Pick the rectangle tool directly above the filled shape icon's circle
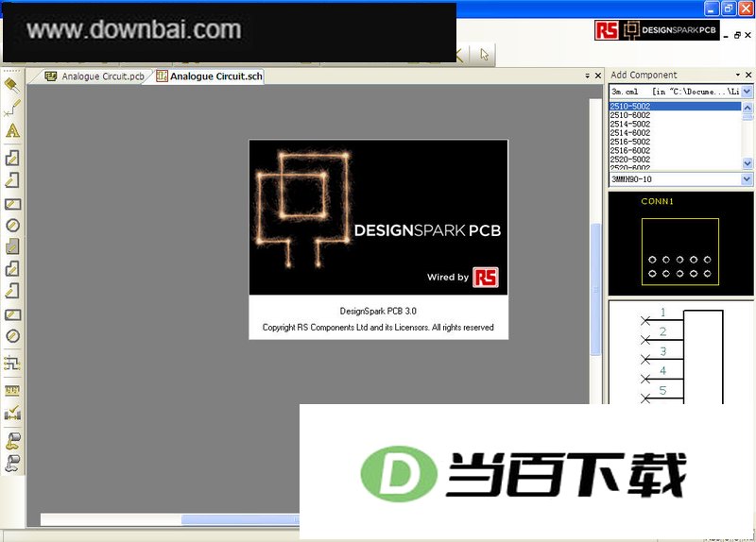The height and width of the screenshot is (542, 756). click(x=12, y=204)
